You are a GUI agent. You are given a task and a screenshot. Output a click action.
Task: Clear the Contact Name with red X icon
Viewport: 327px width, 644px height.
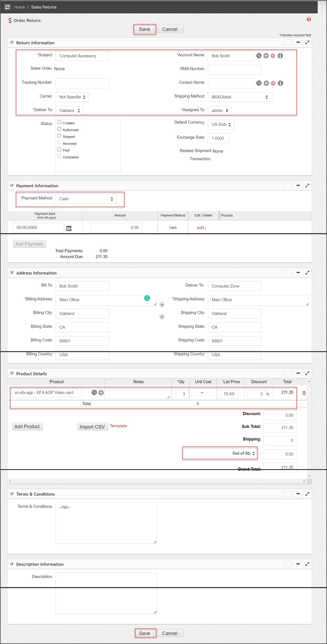click(x=273, y=83)
